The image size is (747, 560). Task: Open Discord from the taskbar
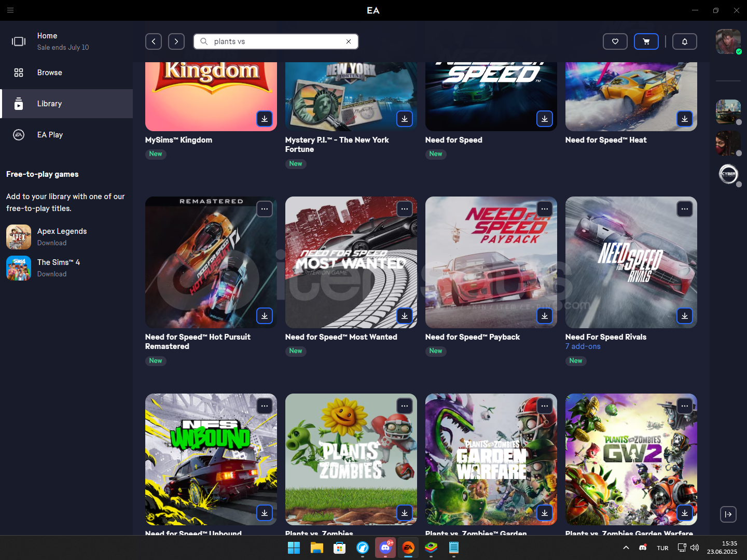coord(385,548)
